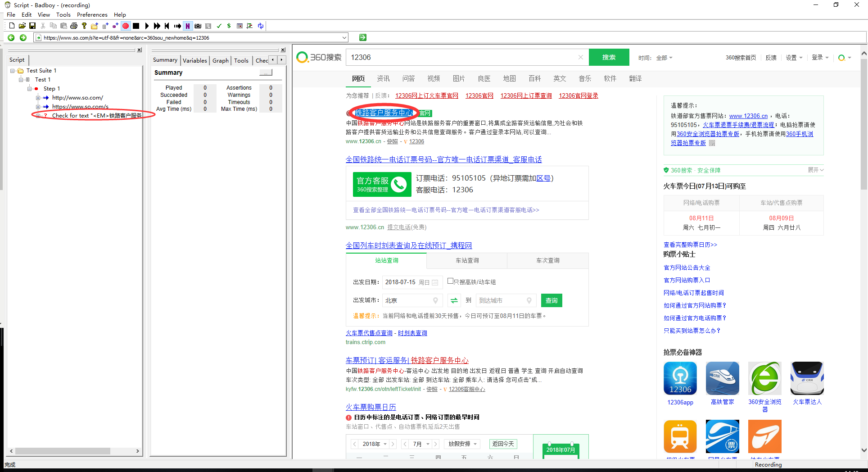868x472 pixels.
Task: Collapse the Step 1 tree node
Action: (x=29, y=89)
